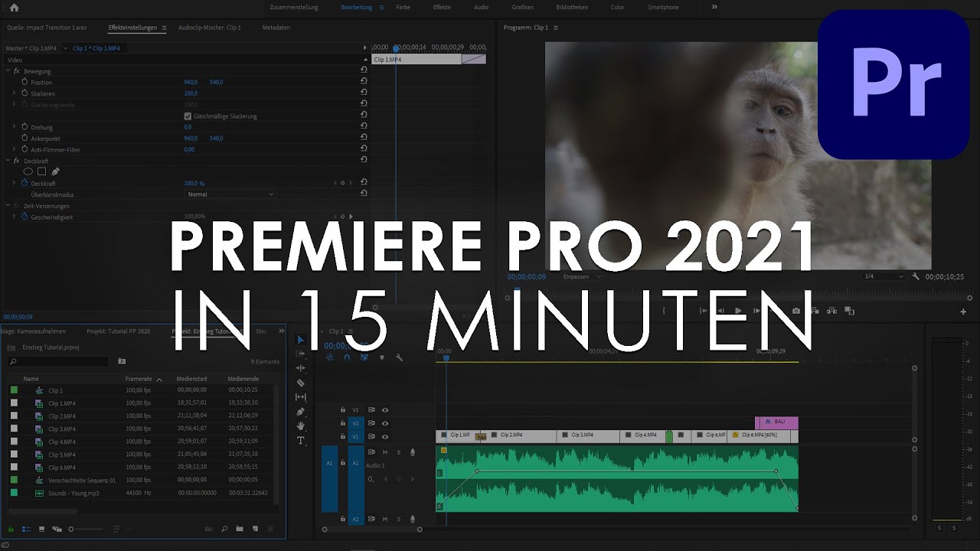Screen dimensions: 980x551
Task: Switch project panel to icon view
Action: click(x=41, y=529)
